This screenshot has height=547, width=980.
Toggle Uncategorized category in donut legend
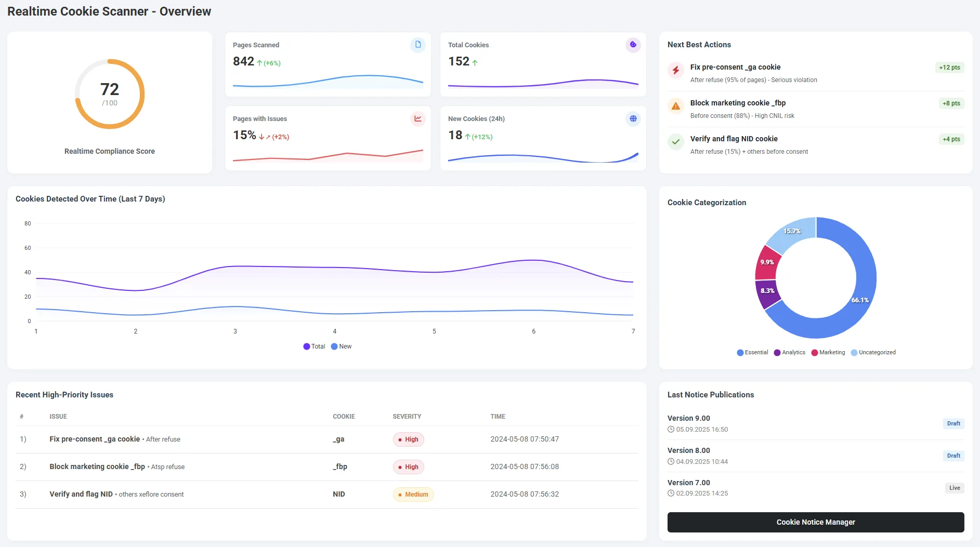(873, 353)
